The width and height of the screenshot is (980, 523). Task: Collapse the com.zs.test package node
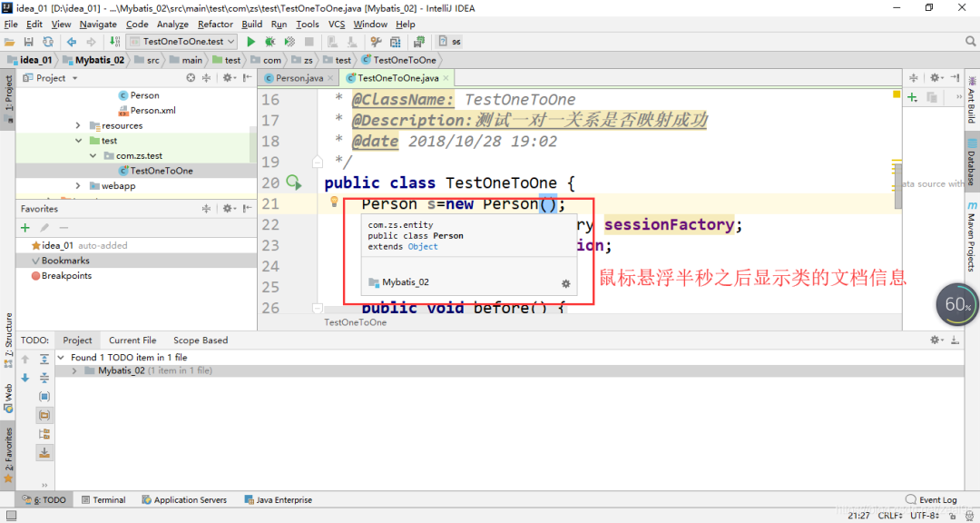pos(93,155)
